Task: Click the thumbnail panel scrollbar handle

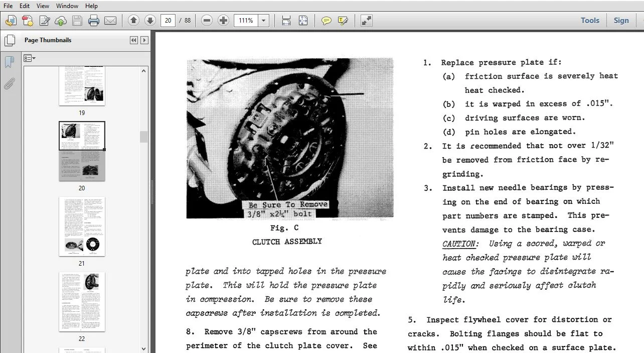Action: (144, 137)
